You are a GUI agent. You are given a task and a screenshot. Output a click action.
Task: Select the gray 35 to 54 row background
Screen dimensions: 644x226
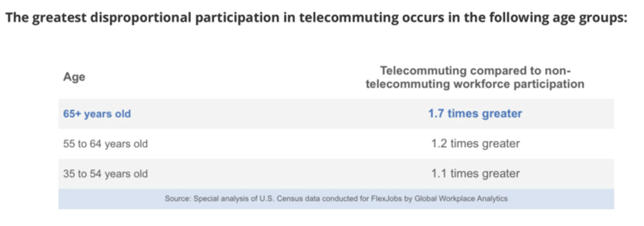coord(336,174)
